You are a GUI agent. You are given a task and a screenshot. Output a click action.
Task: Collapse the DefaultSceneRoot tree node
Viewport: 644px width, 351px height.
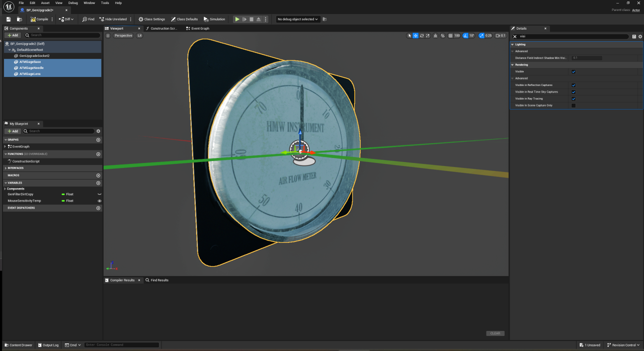tap(9, 50)
